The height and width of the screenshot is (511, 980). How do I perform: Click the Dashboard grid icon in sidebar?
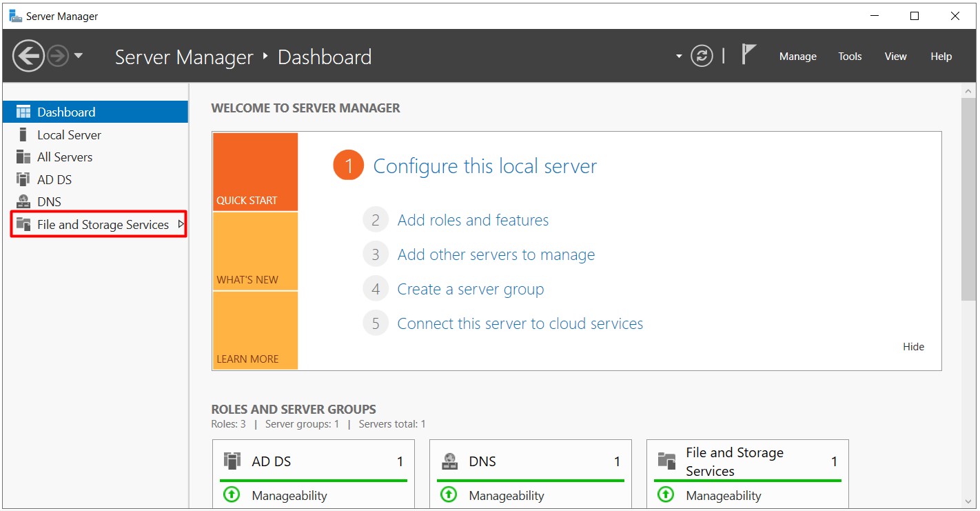tap(23, 112)
